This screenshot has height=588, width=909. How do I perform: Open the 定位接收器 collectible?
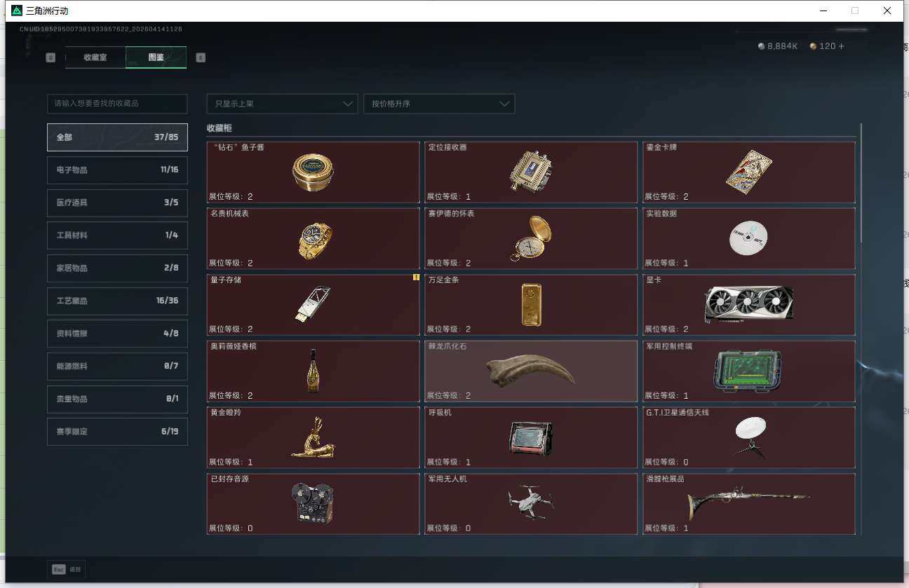531,172
